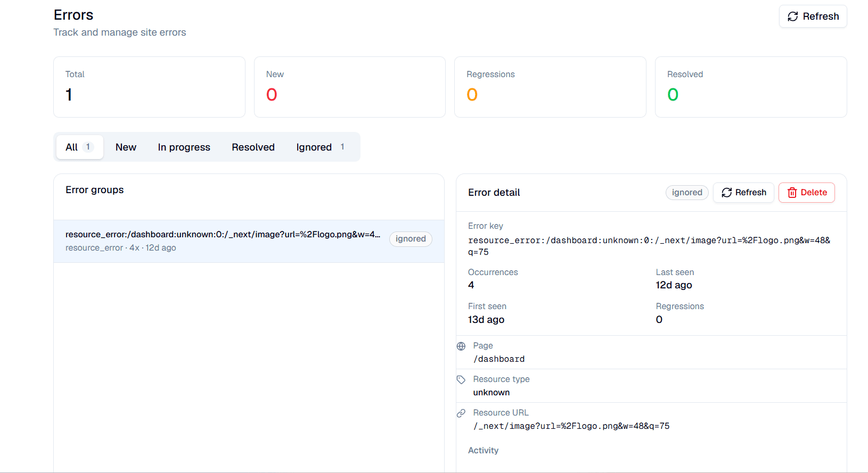
Task: Click the Last seen value in Error detail
Action: pyautogui.click(x=674, y=285)
